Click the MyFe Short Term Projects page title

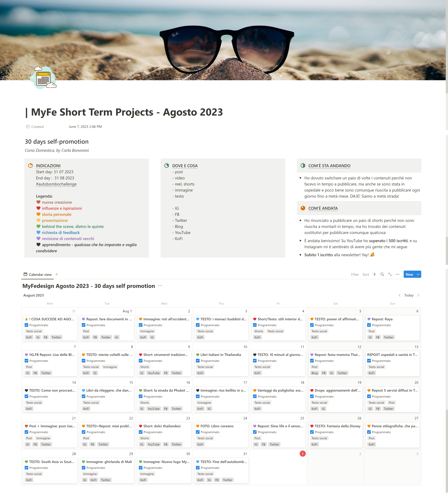[x=124, y=112]
